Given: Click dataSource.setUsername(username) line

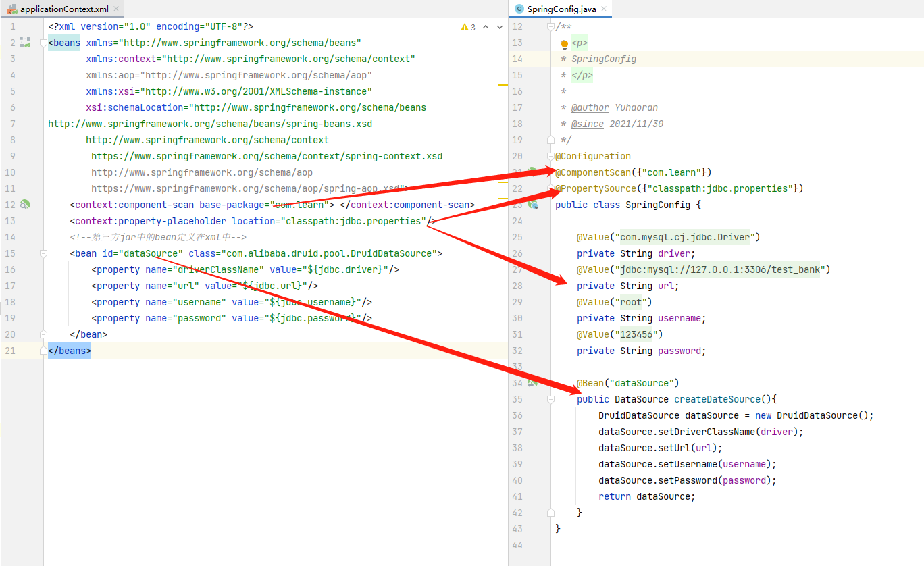Looking at the screenshot, I should [688, 464].
